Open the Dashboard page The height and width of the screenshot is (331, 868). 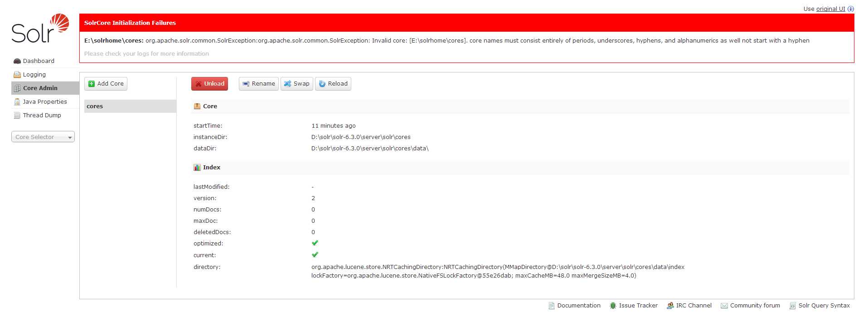click(39, 61)
